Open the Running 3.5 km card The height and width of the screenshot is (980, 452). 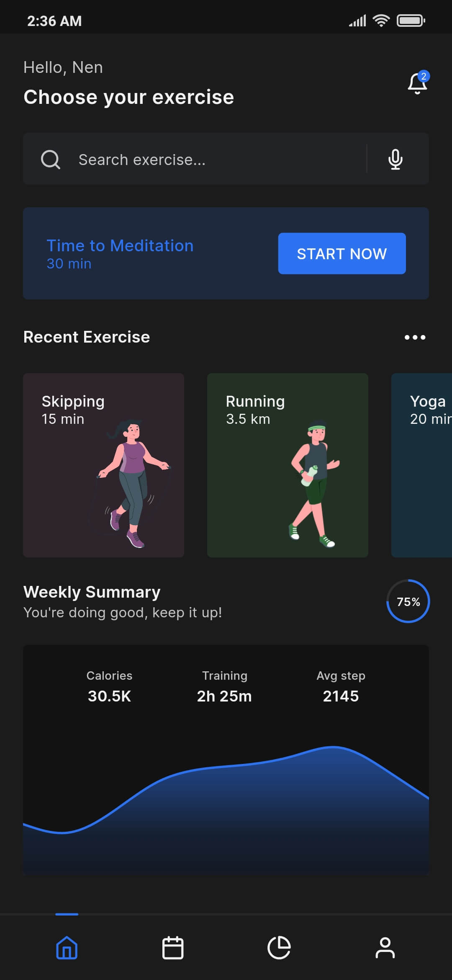(288, 465)
